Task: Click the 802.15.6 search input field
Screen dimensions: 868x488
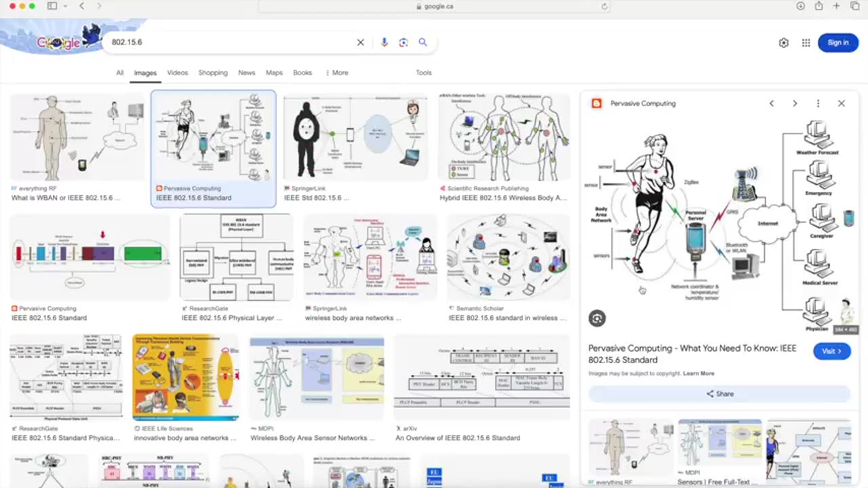Action: pos(231,42)
